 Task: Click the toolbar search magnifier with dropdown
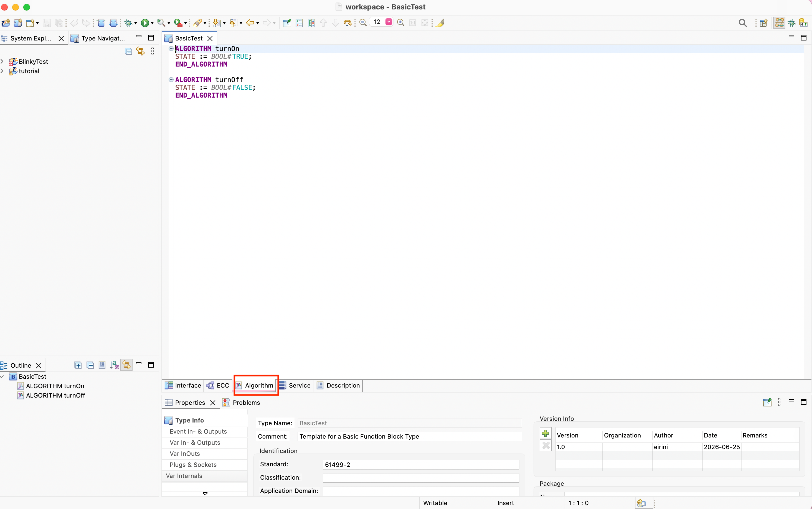point(161,22)
